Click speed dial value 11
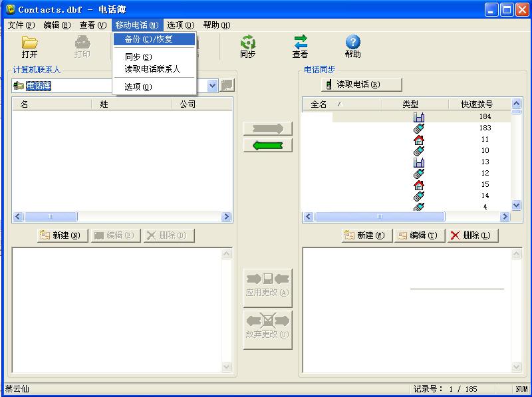532x397 pixels. [485, 139]
